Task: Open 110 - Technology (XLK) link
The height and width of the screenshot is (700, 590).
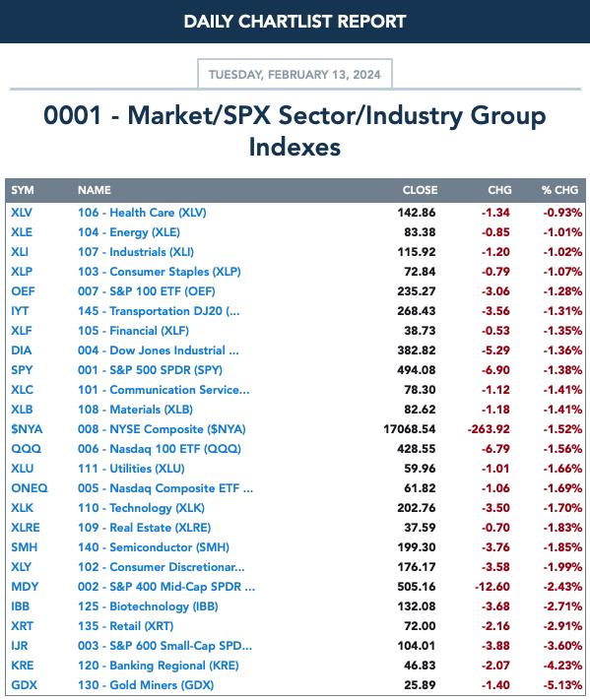Action: point(141,508)
